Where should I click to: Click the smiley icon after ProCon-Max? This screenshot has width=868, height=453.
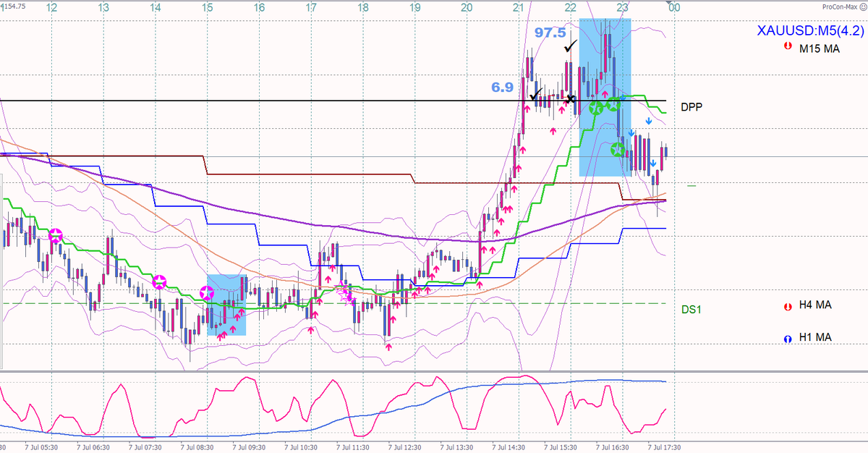(861, 7)
